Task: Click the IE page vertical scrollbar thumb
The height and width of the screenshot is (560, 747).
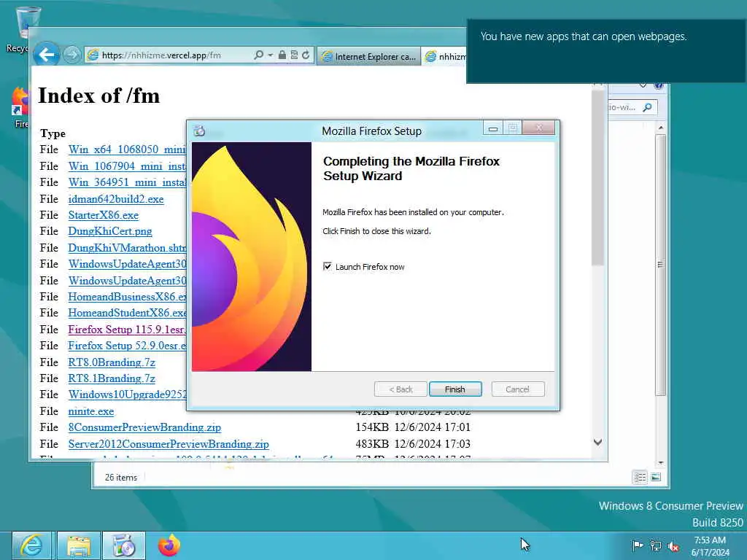Action: pos(598,177)
